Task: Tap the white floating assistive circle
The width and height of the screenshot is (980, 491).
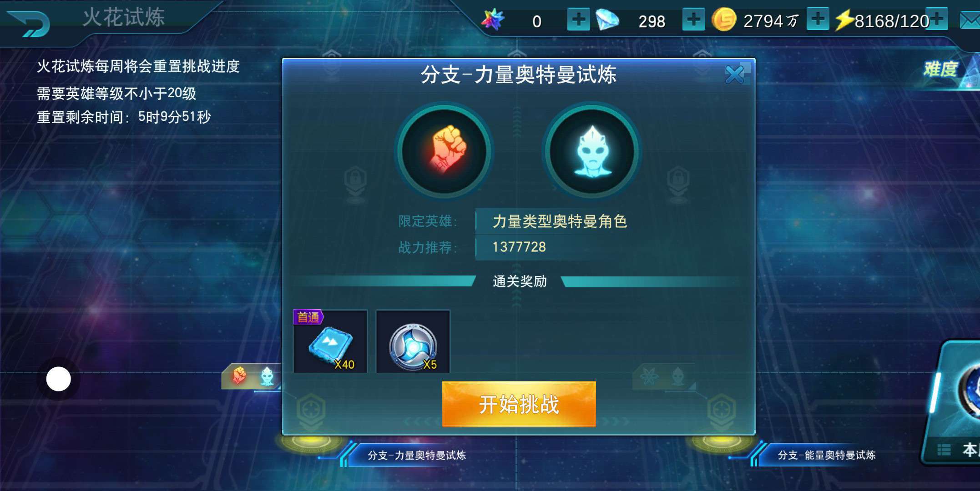Action: click(59, 379)
